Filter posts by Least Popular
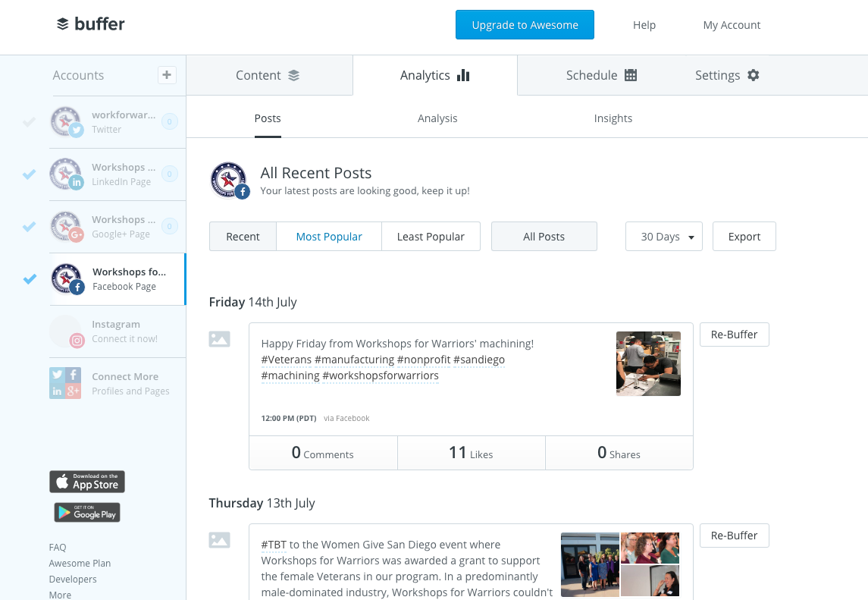 coord(431,237)
